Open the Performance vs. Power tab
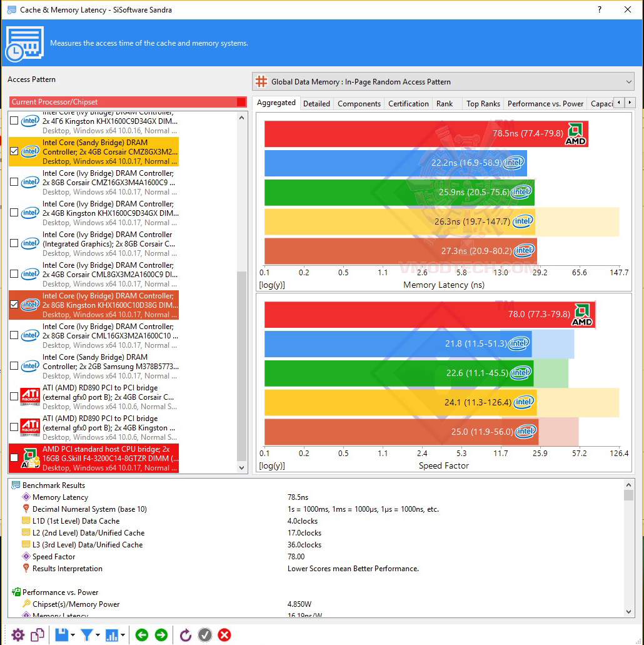This screenshot has height=645, width=644. click(x=545, y=104)
